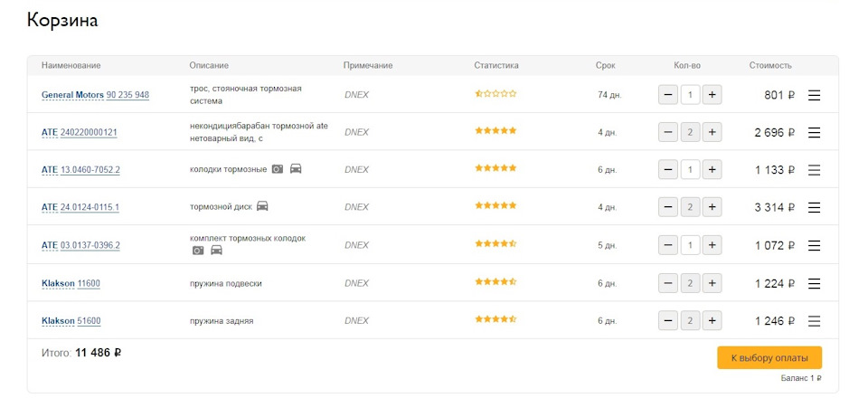Increase quantity of General Motors трос

(x=712, y=95)
